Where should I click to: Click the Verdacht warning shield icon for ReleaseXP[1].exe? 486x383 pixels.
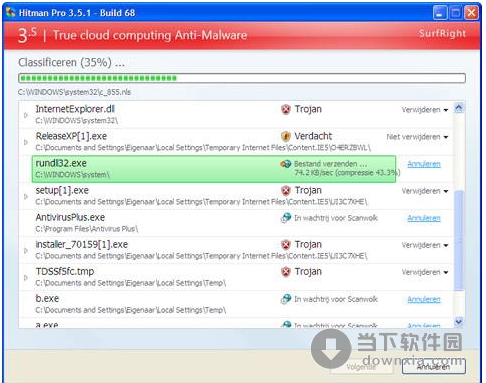286,136
